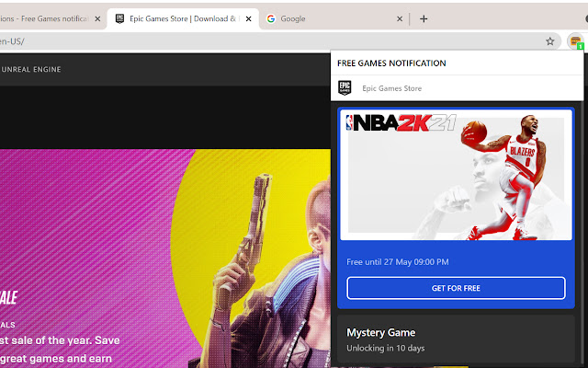
Task: Close the Epic Games Store tab
Action: click(x=248, y=18)
